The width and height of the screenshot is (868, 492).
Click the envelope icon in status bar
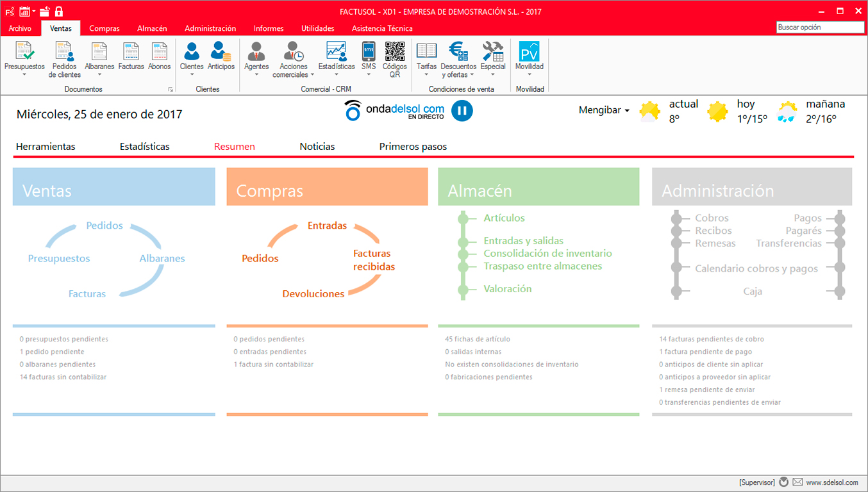coord(797,482)
